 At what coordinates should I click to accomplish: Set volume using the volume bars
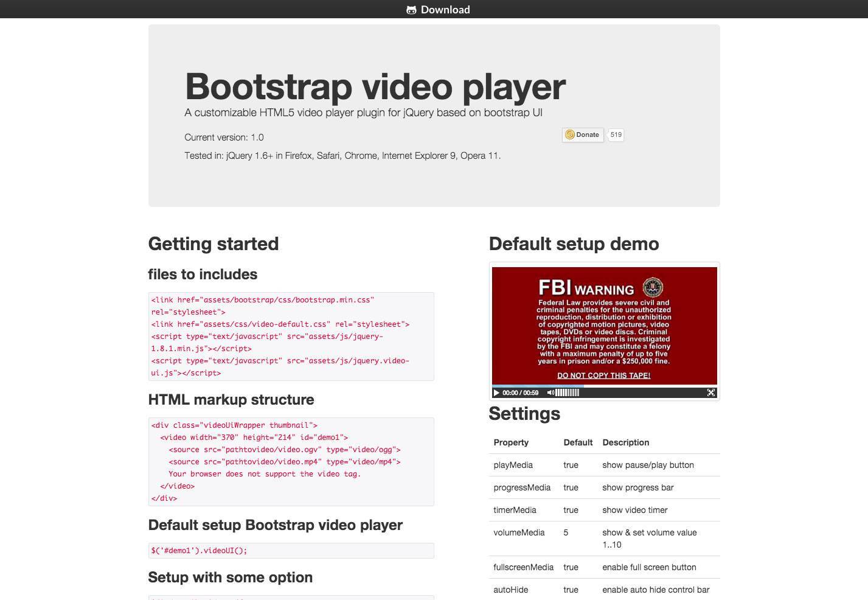(567, 392)
